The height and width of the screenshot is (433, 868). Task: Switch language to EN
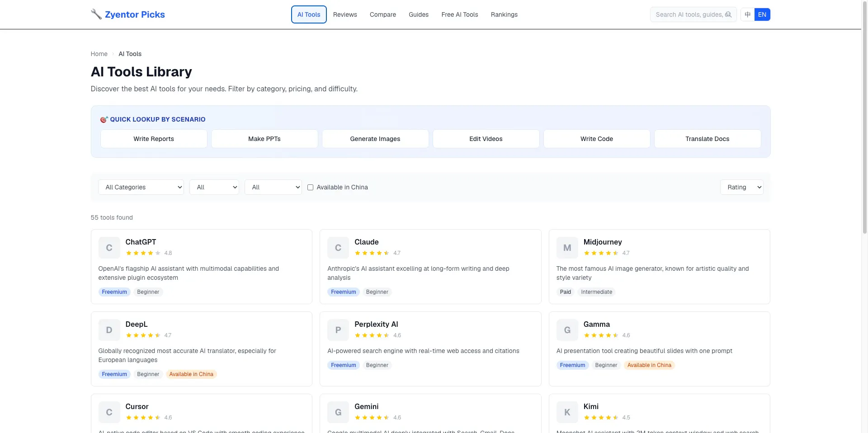[x=762, y=14]
